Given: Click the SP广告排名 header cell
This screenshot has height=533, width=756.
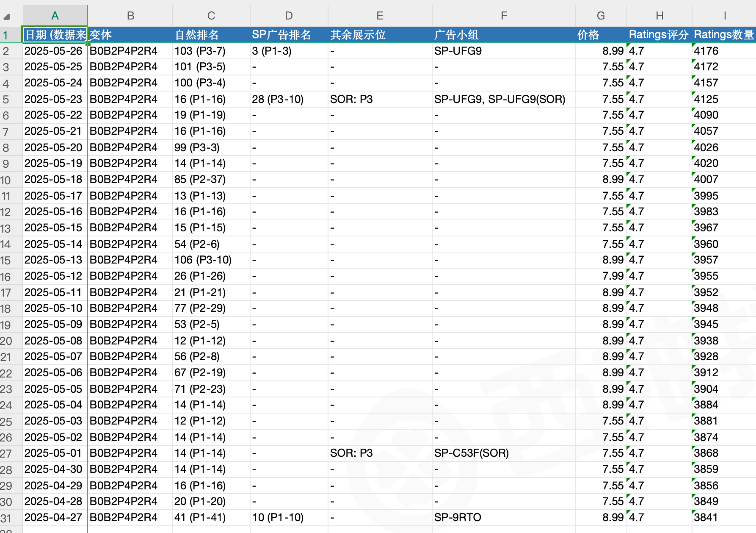Looking at the screenshot, I should 289,35.
